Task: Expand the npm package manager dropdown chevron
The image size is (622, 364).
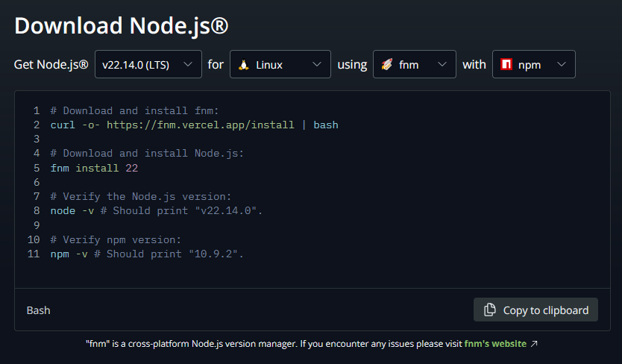Action: (x=561, y=65)
